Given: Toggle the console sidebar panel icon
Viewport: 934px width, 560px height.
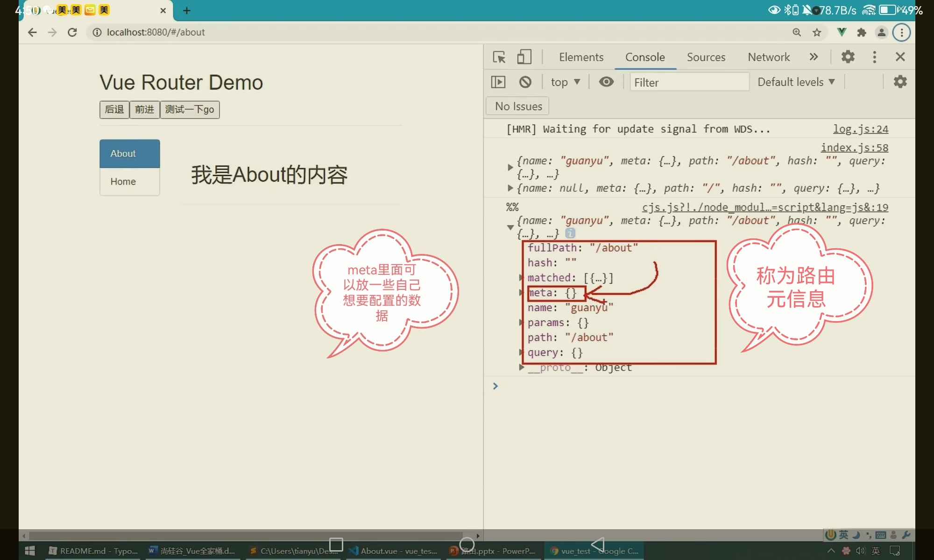Looking at the screenshot, I should [498, 82].
